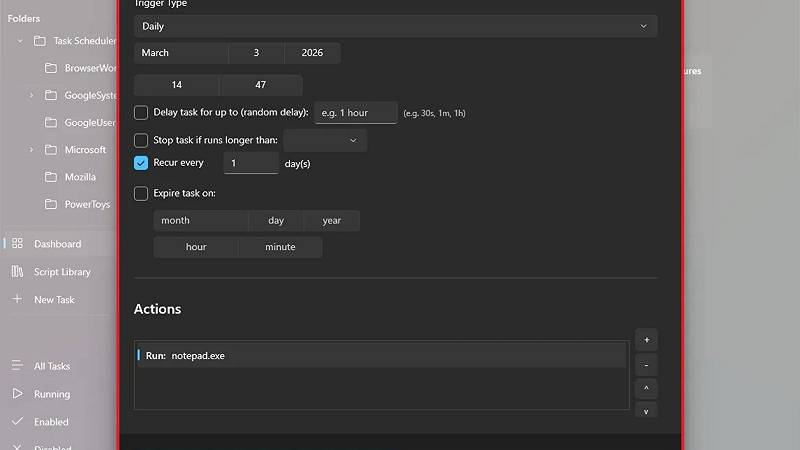Collapse the Task Scheduler folder chevron
This screenshot has width=800, height=450.
point(20,41)
